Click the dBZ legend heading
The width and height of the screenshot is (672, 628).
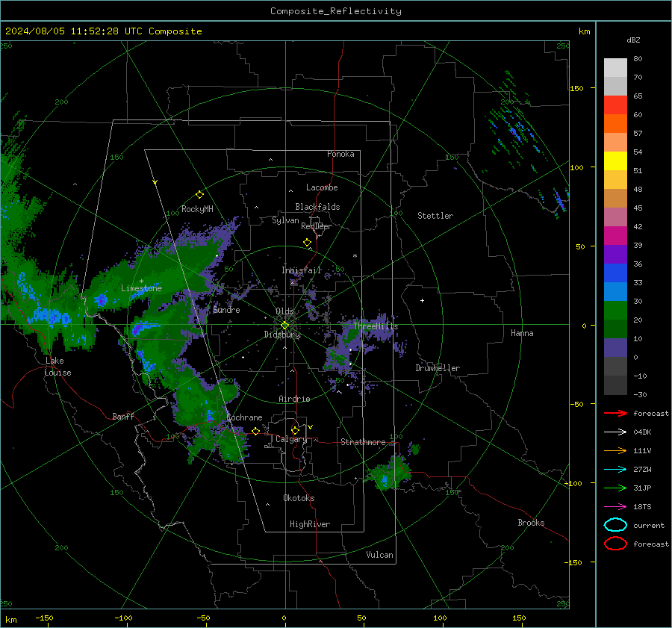pos(633,40)
